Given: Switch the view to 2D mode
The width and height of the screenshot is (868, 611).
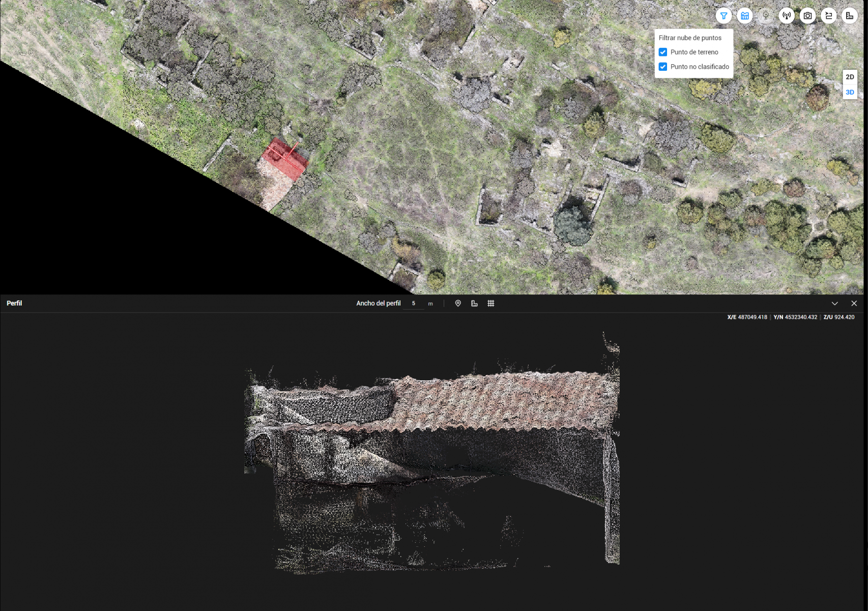Looking at the screenshot, I should 850,77.
